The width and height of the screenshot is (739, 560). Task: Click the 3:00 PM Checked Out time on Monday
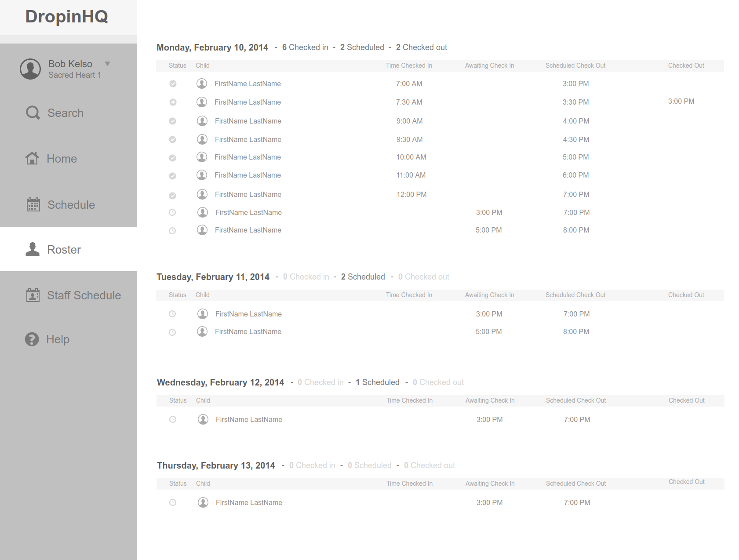(x=681, y=102)
